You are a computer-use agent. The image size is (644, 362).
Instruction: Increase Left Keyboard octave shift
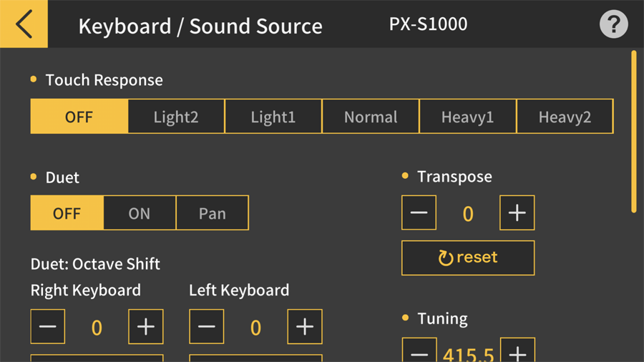(x=305, y=327)
